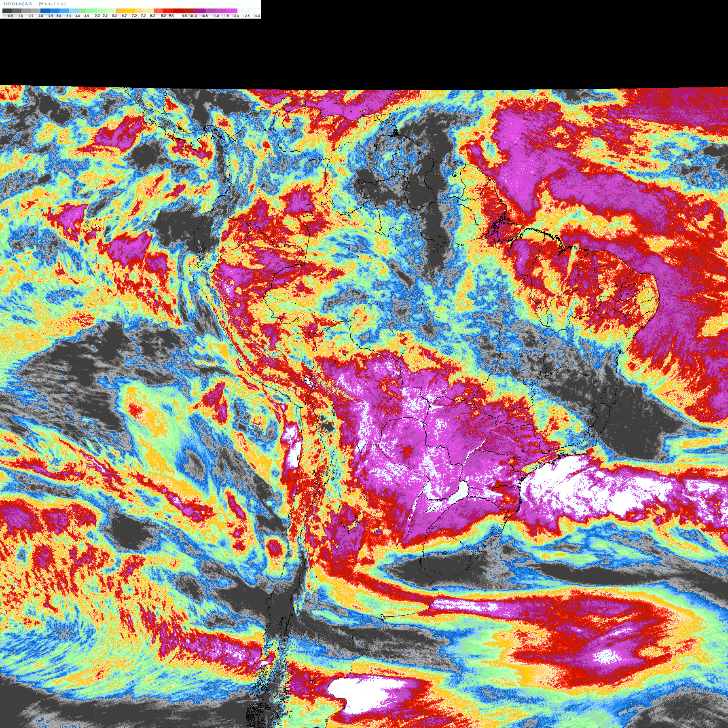Click the 1.0 legend value
728x728 pixels.
pos(21,16)
